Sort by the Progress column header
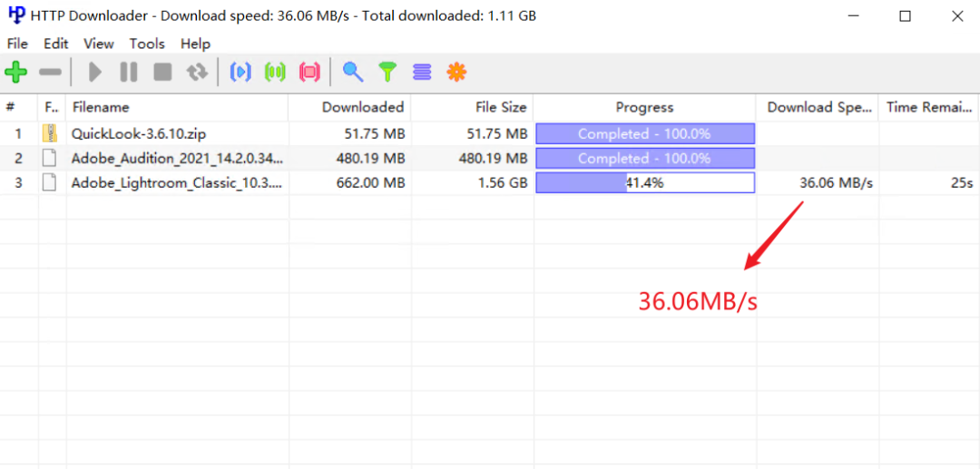The image size is (980, 469). [645, 107]
